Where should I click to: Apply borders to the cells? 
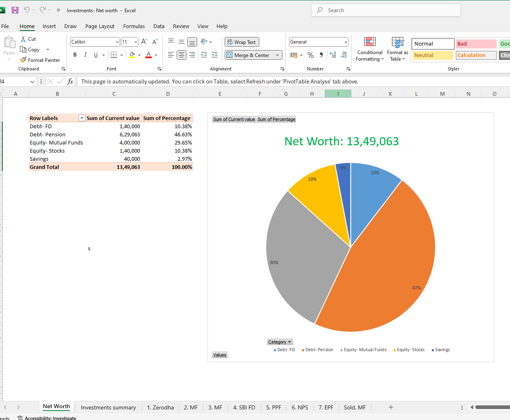coord(114,55)
